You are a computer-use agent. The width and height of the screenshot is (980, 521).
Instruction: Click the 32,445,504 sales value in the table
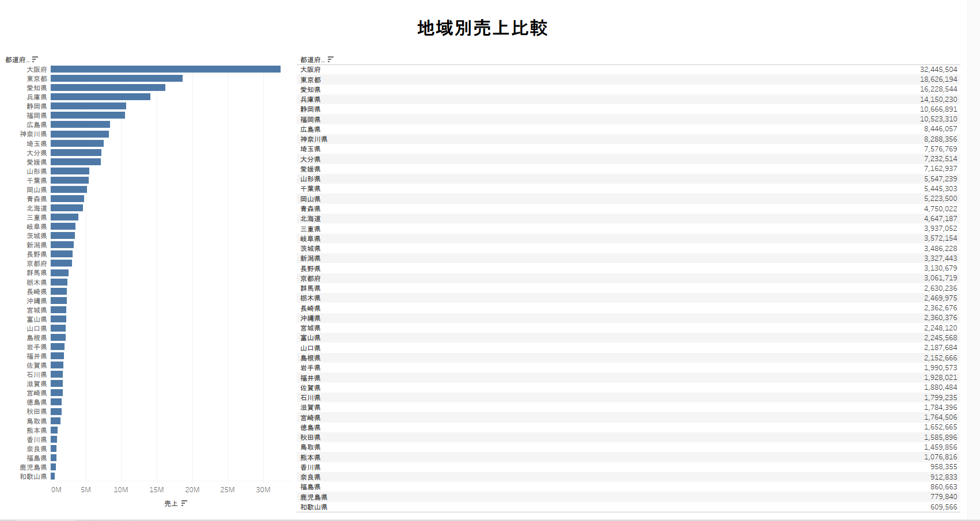pos(938,70)
